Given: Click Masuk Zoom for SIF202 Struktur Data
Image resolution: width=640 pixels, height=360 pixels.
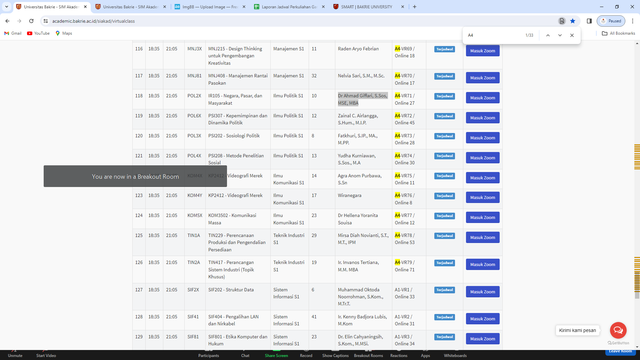Looking at the screenshot, I should click(x=482, y=292).
